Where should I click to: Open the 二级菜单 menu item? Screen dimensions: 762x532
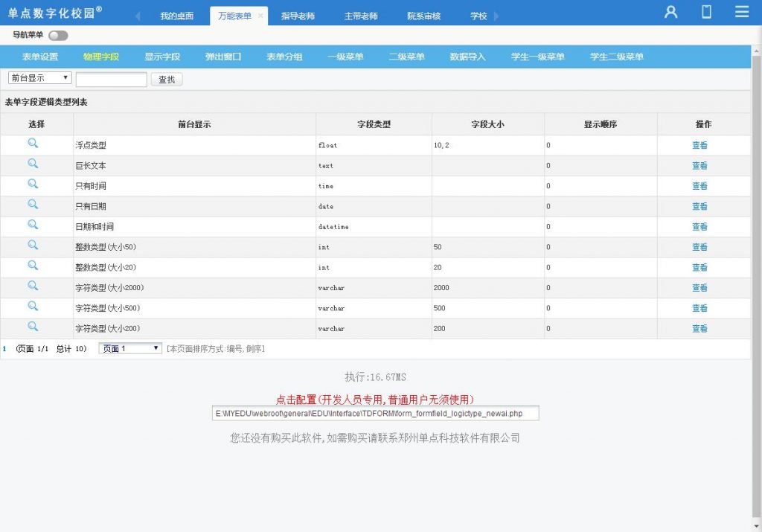(407, 57)
